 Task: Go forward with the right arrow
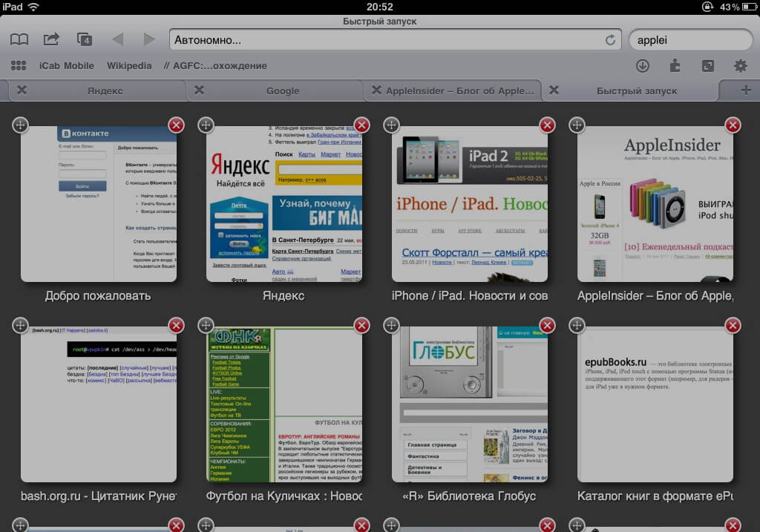tap(149, 39)
